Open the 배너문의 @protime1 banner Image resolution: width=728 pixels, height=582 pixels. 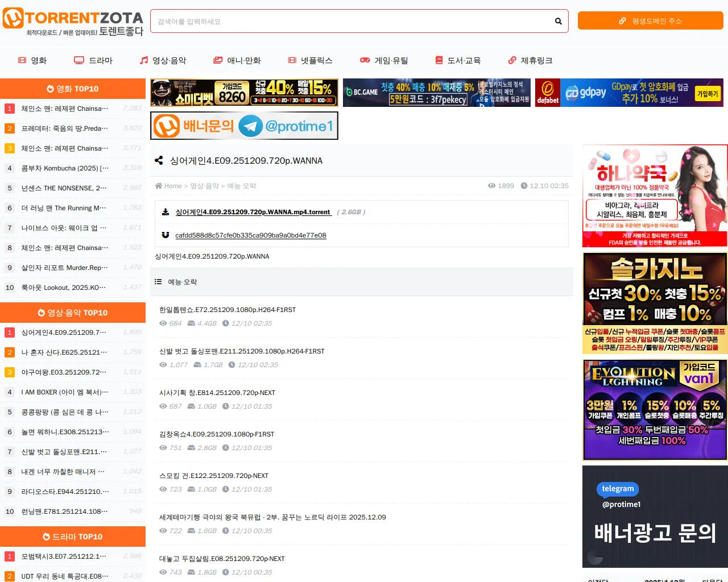[x=245, y=126]
